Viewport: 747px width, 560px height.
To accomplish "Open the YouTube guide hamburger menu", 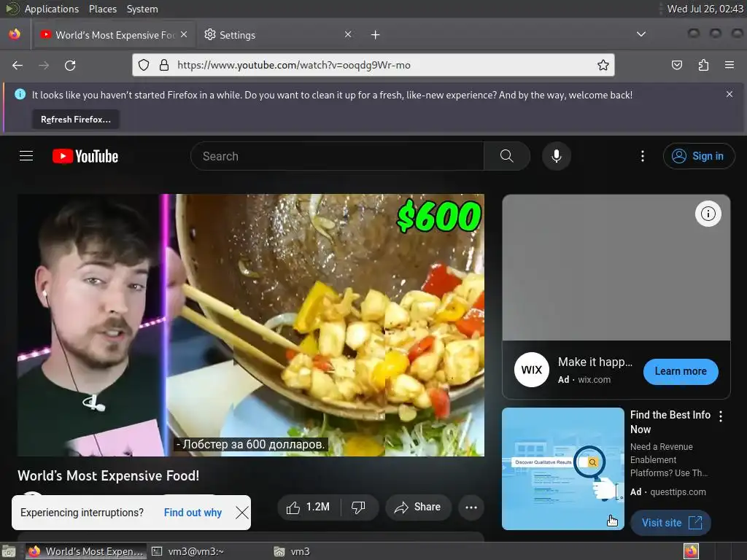I will pyautogui.click(x=26, y=156).
